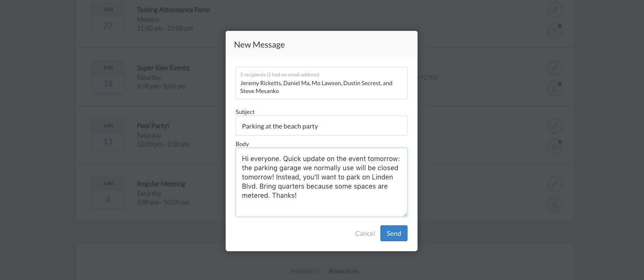Open the attendance icon for Testing Attendance Form
The width and height of the screenshot is (644, 280).
[x=554, y=30]
